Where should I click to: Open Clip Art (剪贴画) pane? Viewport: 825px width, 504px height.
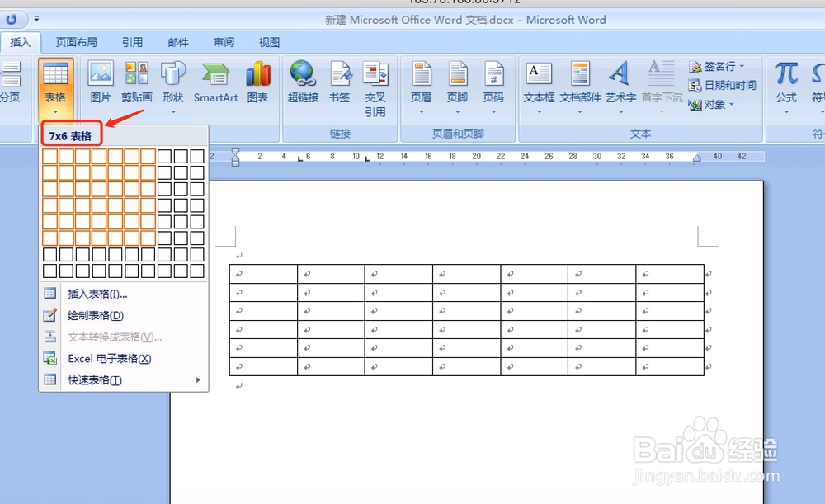point(137,82)
